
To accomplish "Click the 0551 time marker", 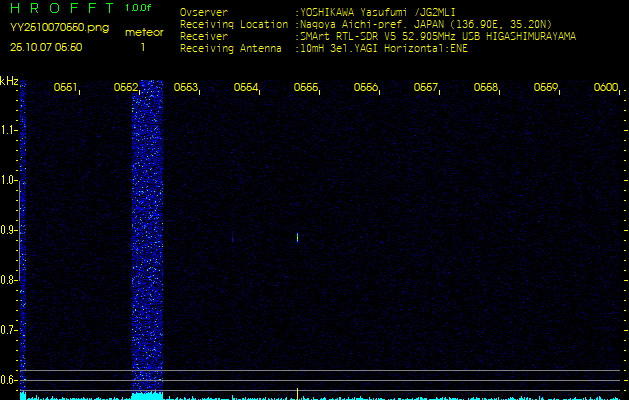I will point(66,87).
